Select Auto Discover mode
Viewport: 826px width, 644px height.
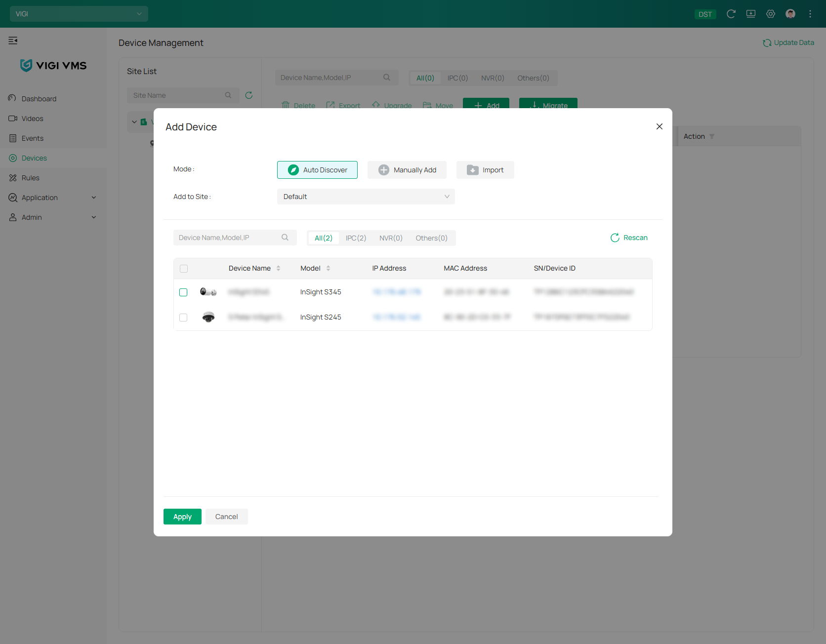coord(317,170)
